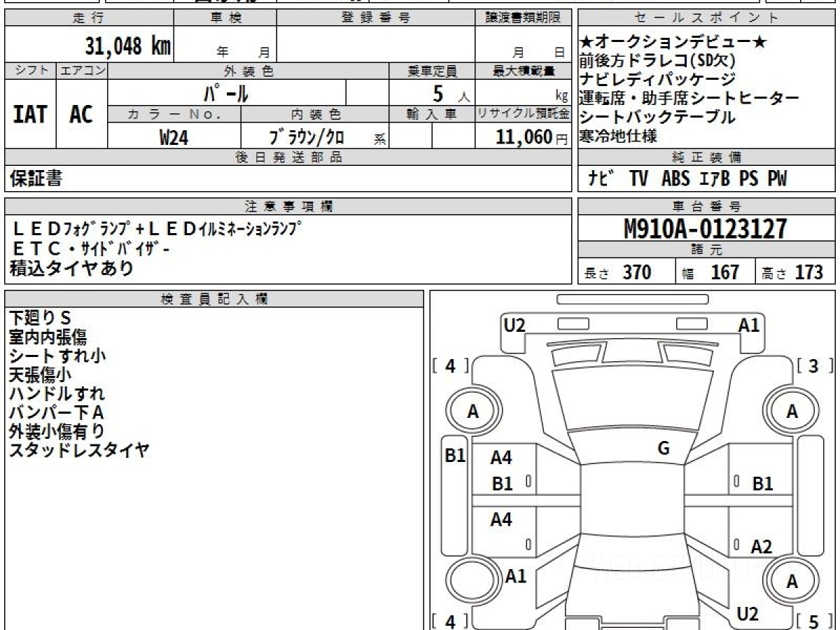Click the recycle deposit 11,060円

(x=531, y=137)
